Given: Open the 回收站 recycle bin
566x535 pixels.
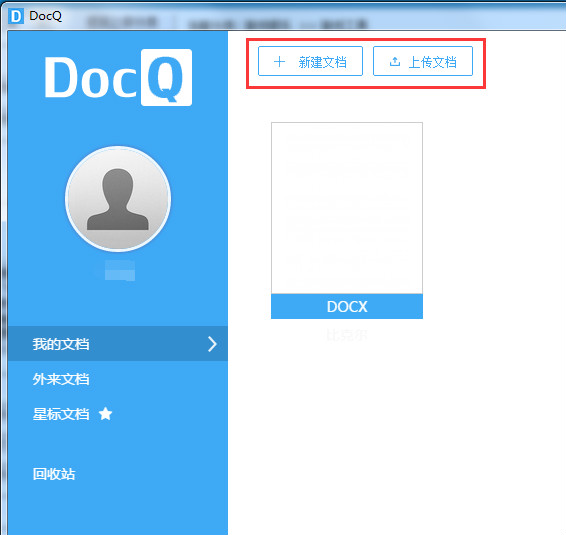Looking at the screenshot, I should (x=54, y=474).
